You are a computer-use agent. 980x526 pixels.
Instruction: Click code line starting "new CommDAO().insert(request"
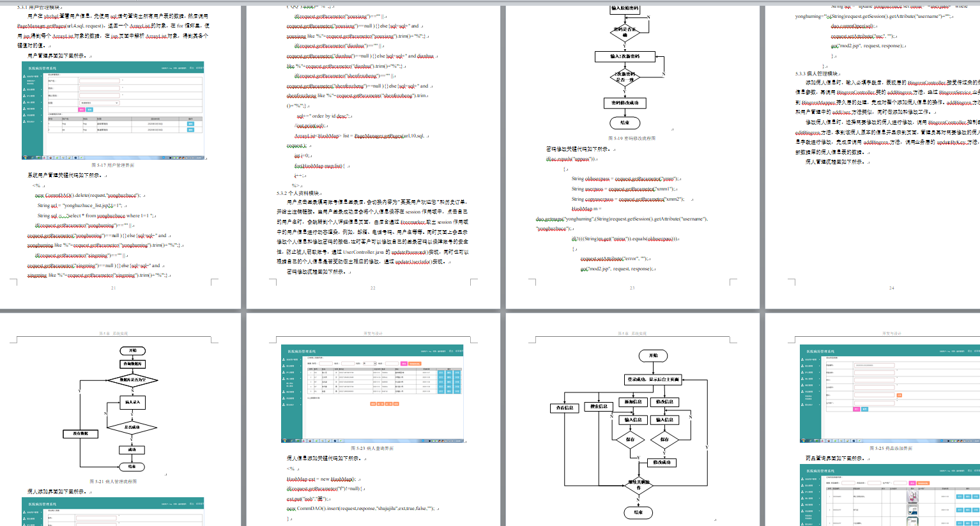361,509
